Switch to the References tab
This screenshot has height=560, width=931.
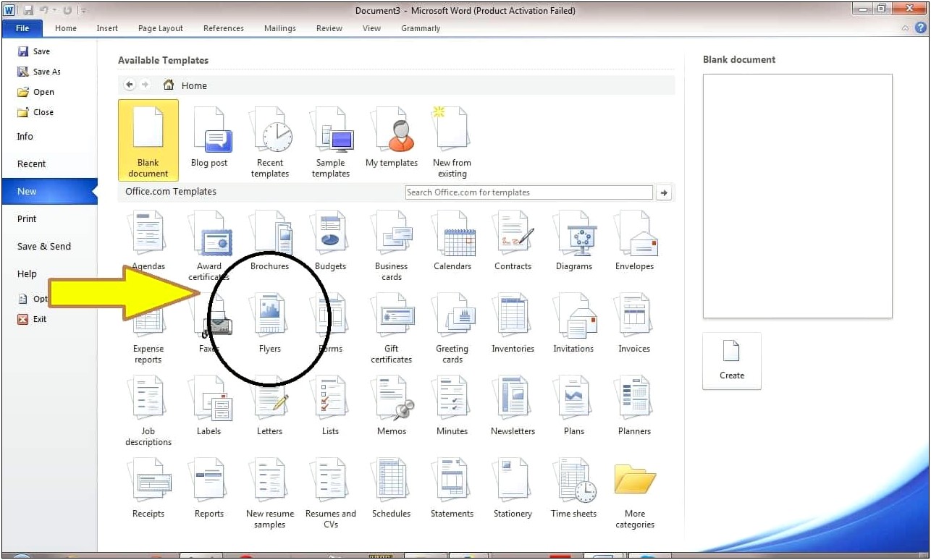[223, 28]
